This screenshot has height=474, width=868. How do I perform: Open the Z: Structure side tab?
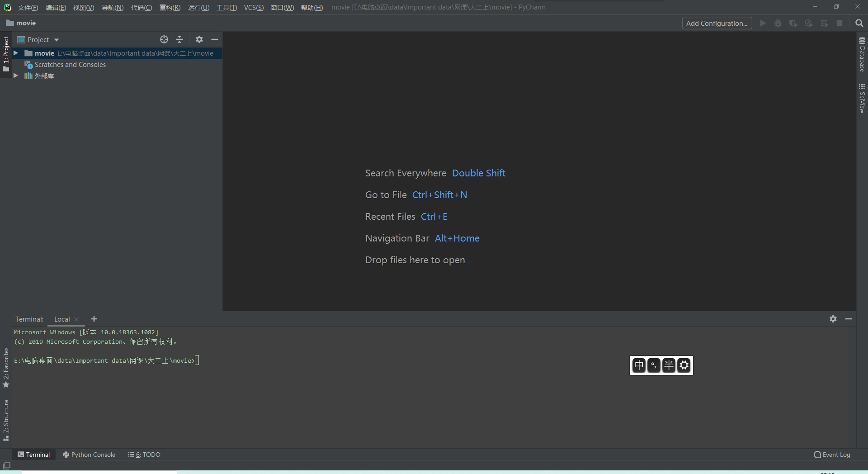point(6,420)
